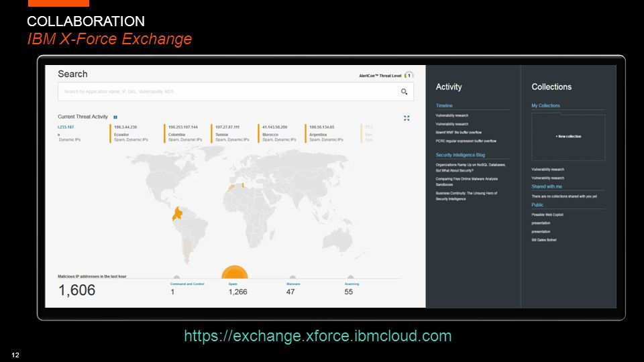The width and height of the screenshot is (644, 362).
Task: Click the Spam count 1,266
Action: (237, 292)
